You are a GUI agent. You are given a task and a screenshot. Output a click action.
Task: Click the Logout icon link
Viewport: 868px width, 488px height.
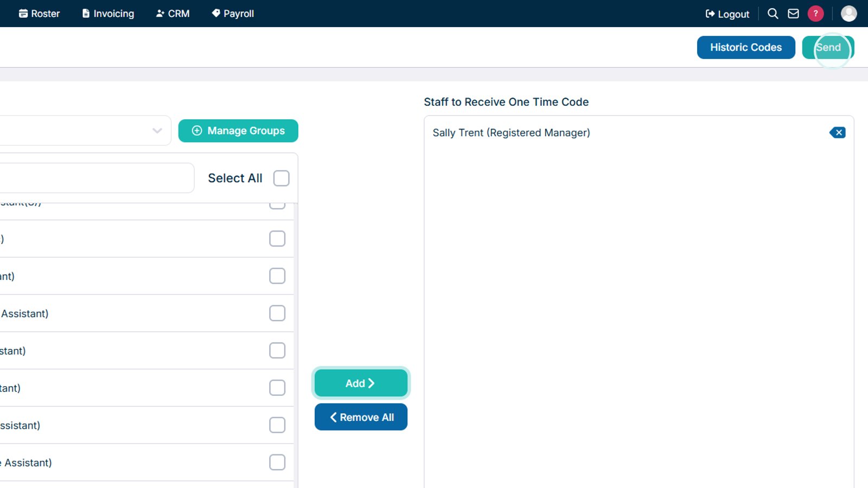(727, 14)
